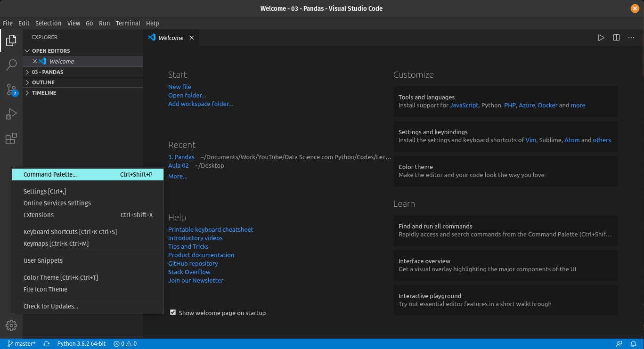Image resolution: width=644 pixels, height=349 pixels.
Task: Toggle Show welcome page on startup
Action: click(173, 312)
